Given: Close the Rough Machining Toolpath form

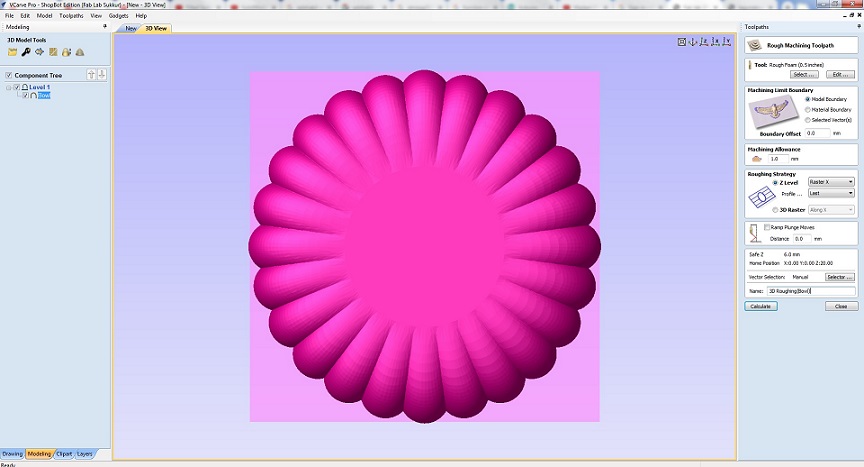Looking at the screenshot, I should pyautogui.click(x=841, y=306).
